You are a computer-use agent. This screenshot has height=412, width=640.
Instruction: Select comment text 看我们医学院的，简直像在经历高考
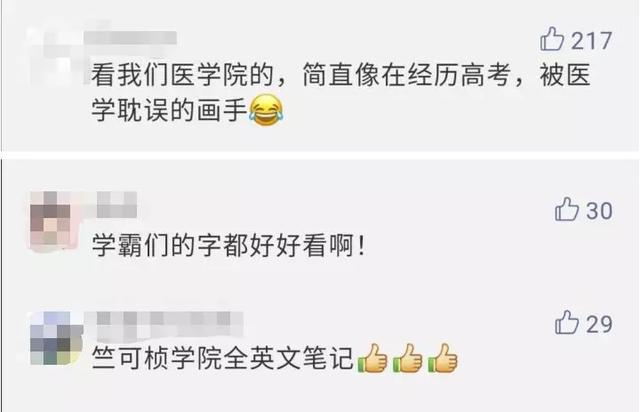coord(302,75)
